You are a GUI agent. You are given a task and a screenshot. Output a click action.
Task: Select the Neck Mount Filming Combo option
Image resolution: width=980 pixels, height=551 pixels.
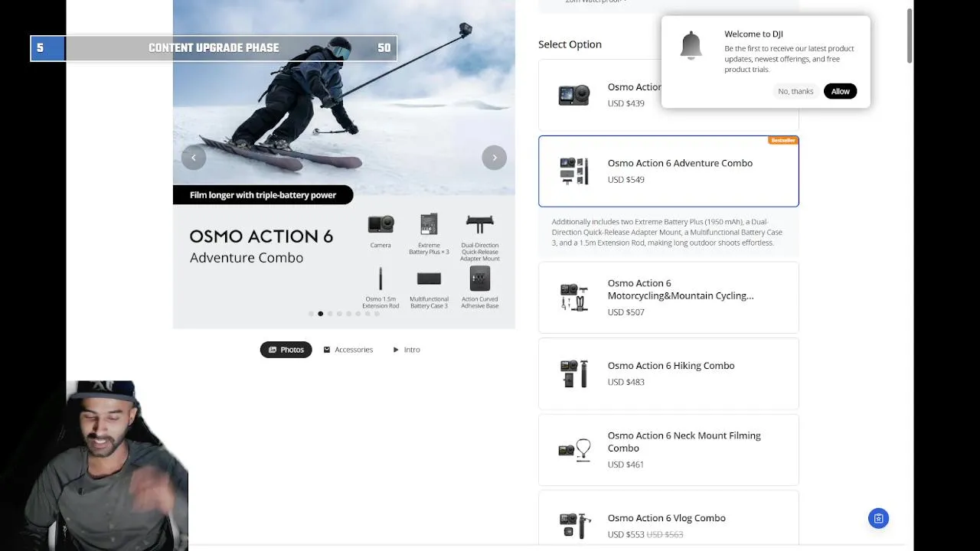[668, 450]
